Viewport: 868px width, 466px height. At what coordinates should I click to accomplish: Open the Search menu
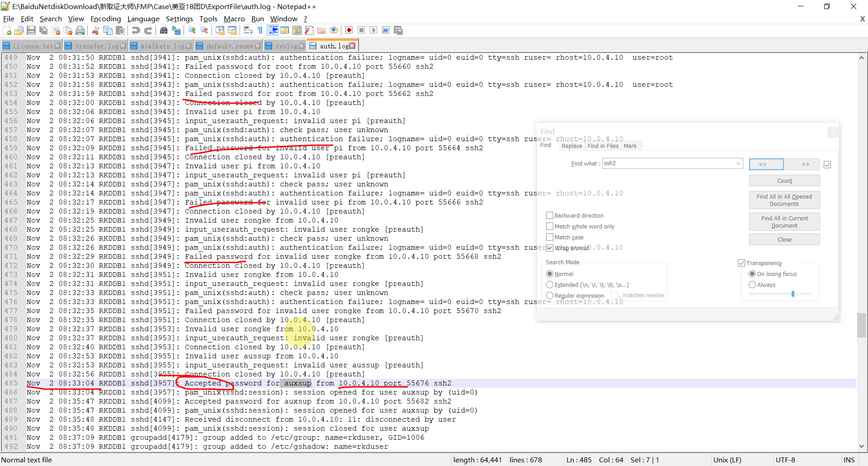51,19
